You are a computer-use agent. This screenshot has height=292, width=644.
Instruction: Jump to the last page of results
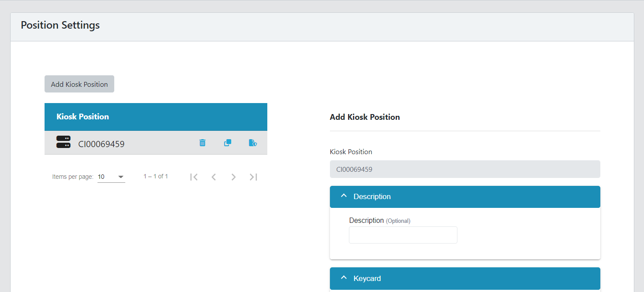[x=253, y=177]
